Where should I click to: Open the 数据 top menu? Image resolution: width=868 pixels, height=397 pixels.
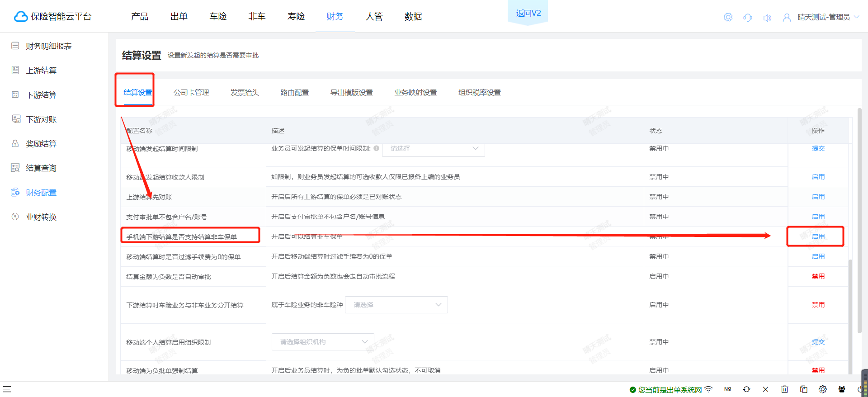coord(413,17)
